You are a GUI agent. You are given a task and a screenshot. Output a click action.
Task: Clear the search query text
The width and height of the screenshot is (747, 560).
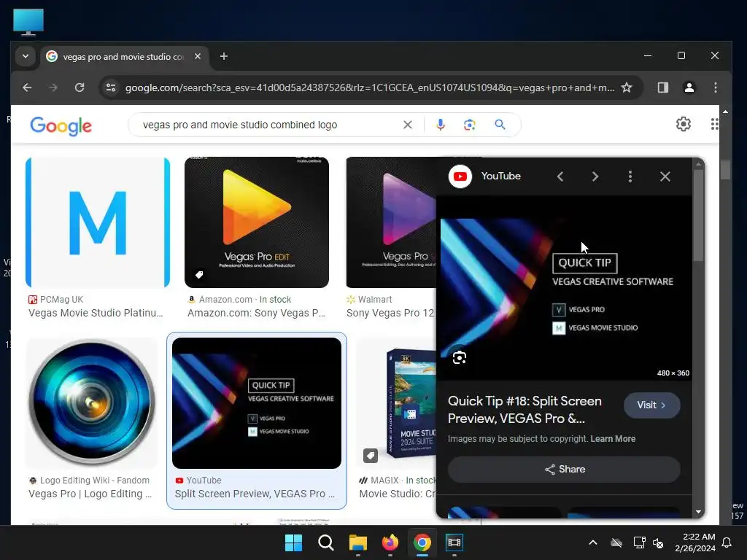click(x=408, y=125)
